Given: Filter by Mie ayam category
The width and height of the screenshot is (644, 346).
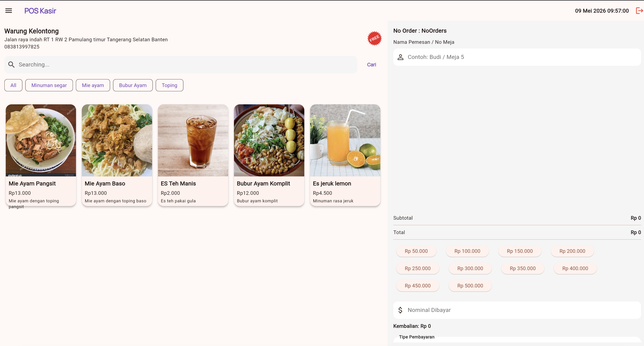Looking at the screenshot, I should [93, 85].
